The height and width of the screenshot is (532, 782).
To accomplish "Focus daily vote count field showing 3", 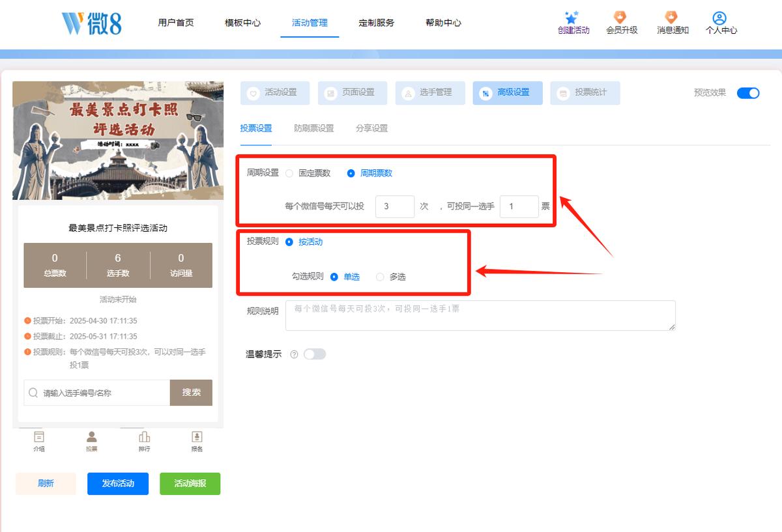I will (395, 206).
